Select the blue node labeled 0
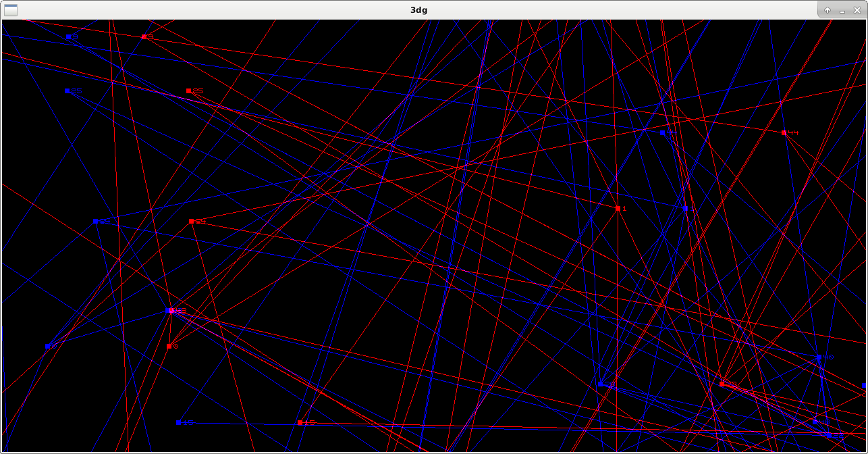868x454 pixels. coord(48,347)
